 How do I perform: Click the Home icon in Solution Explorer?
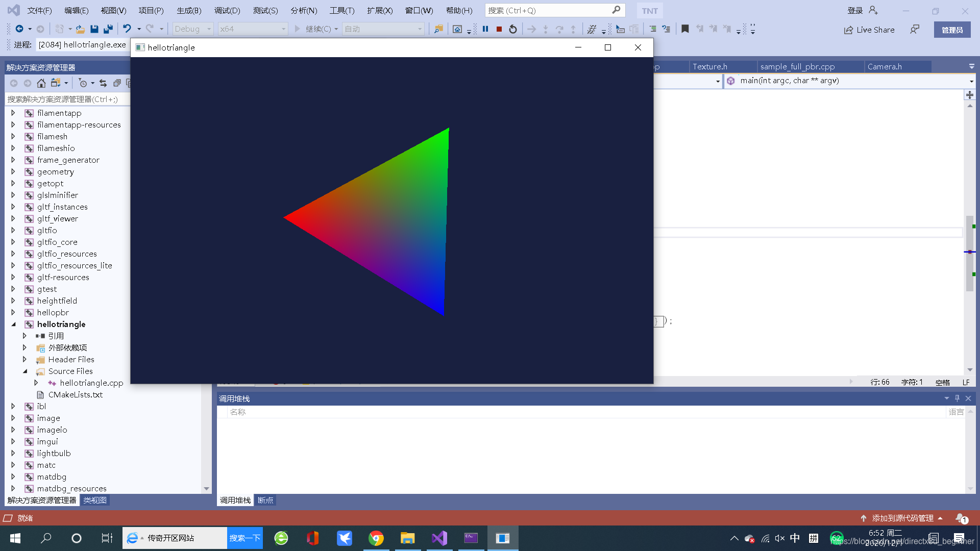41,83
